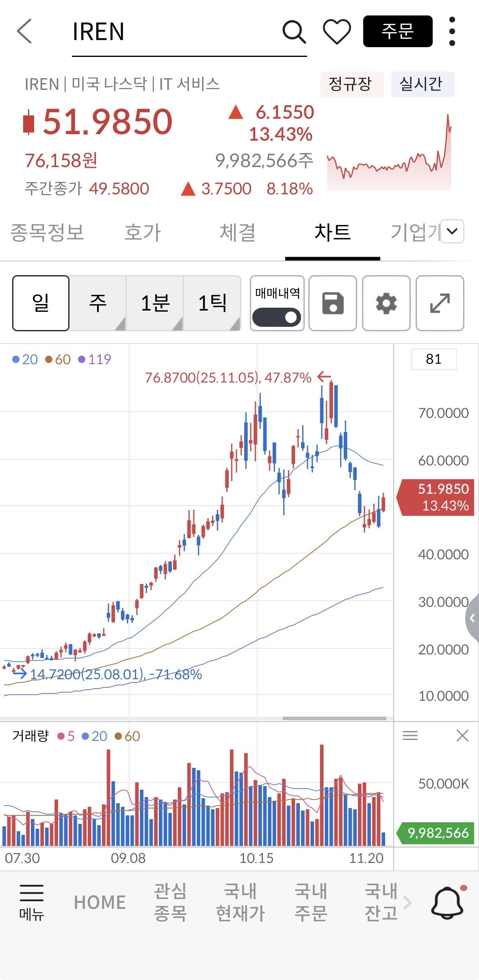Image resolution: width=479 pixels, height=980 pixels.
Task: Open the 종목정보 tab
Action: (x=47, y=233)
